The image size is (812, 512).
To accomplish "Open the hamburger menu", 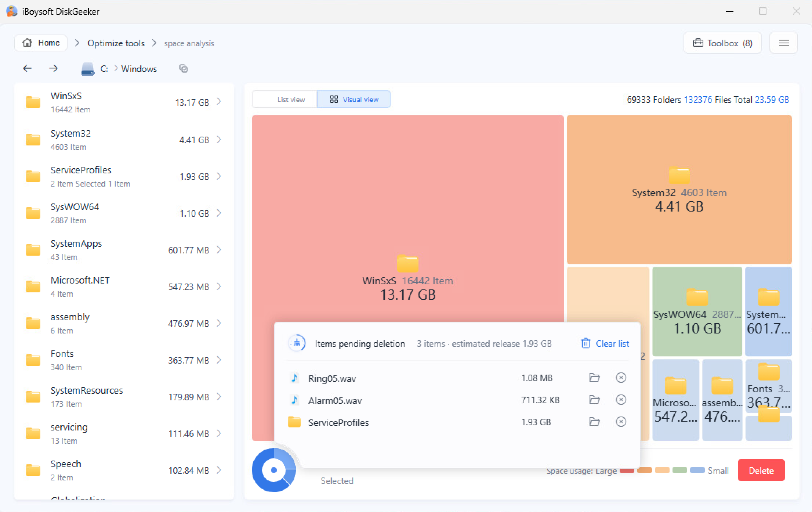I will click(784, 43).
